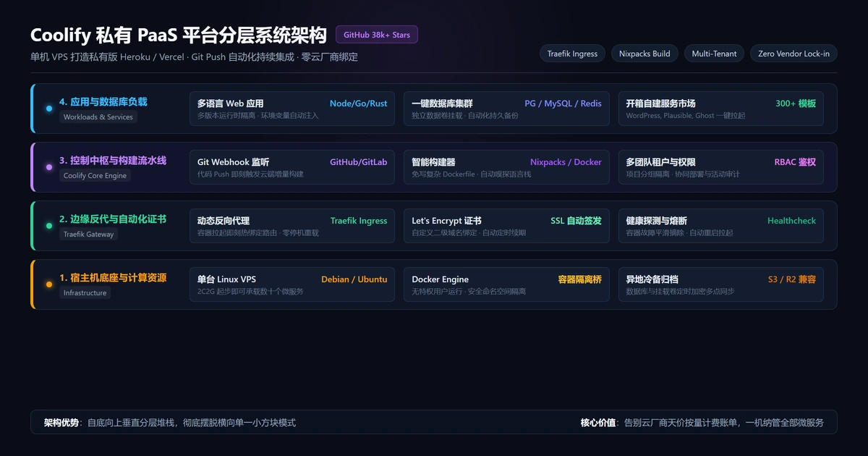Click the RBAC 鉴权 tag
This screenshot has height=456, width=868.
(x=795, y=162)
